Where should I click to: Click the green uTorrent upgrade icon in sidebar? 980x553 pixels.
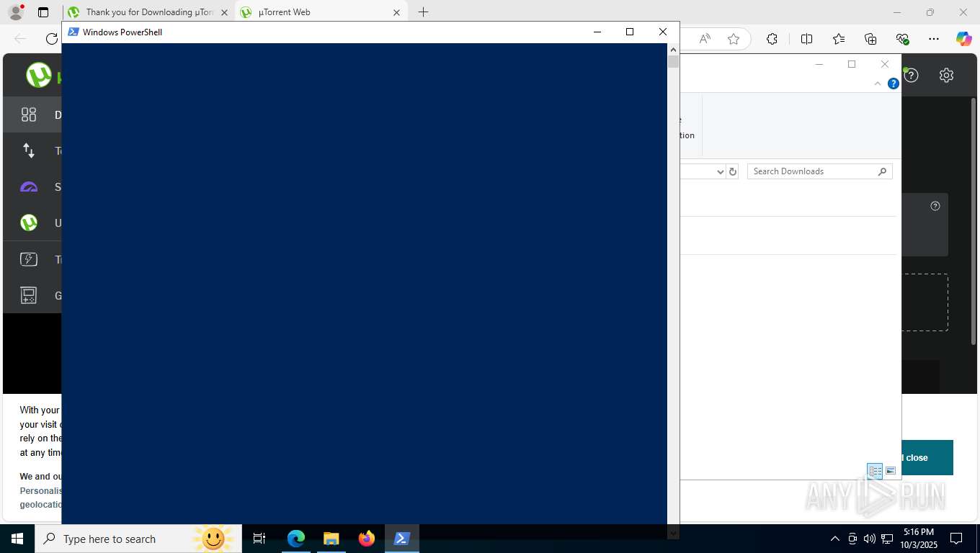pos(29,223)
